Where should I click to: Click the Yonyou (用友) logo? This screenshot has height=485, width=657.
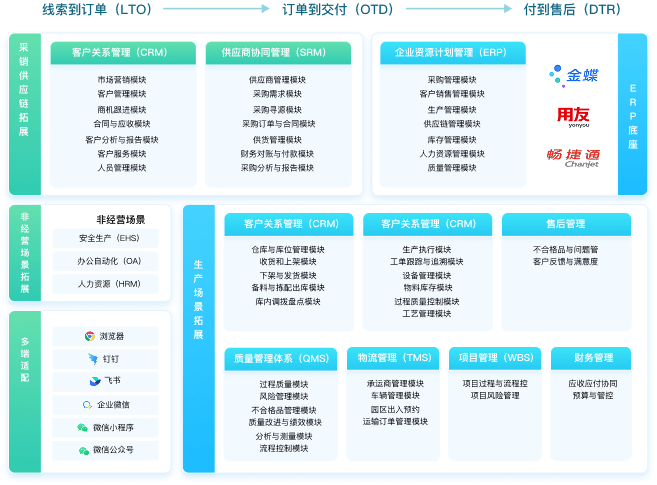(x=574, y=116)
